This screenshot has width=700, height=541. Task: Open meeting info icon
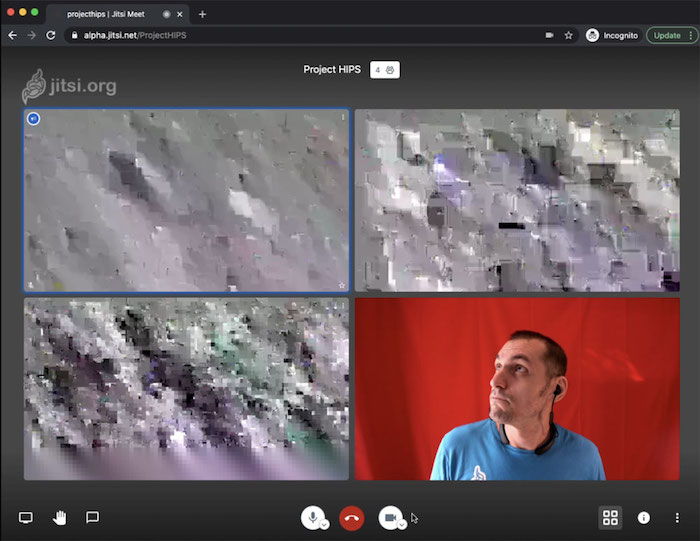(x=643, y=517)
